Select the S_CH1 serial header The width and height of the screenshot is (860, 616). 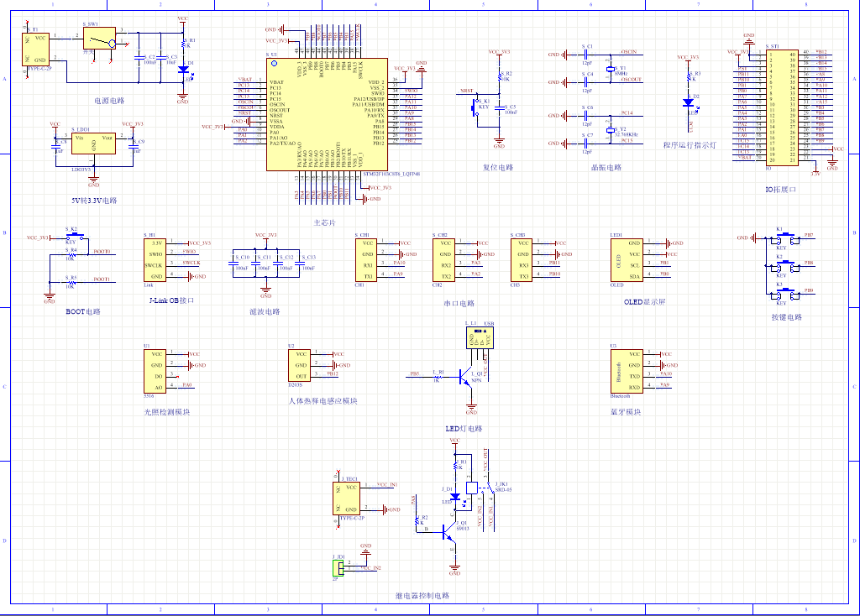[366, 260]
